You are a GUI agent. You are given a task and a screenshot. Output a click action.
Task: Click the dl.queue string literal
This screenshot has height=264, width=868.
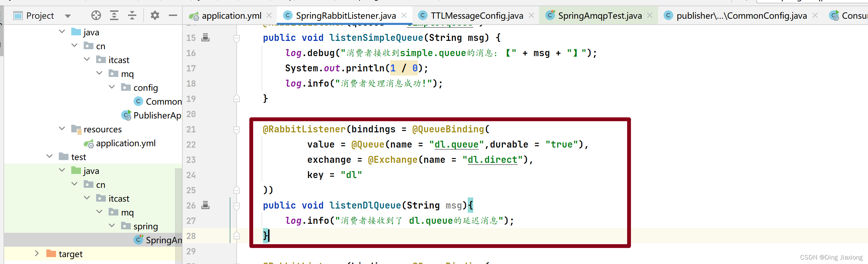(456, 144)
